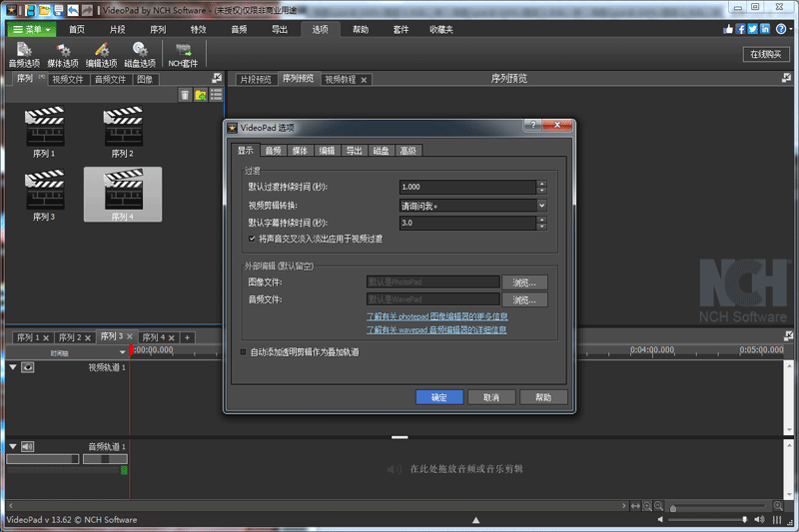Click the add new folder icon in media bin

click(201, 95)
